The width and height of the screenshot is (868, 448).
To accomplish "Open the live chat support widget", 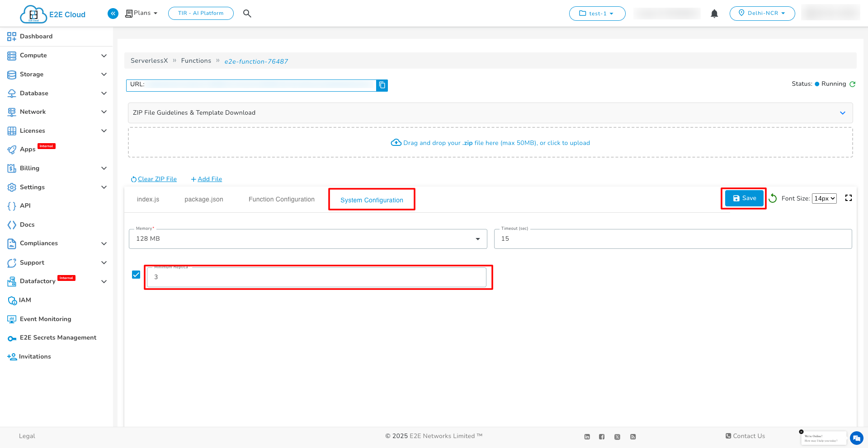I will [857, 438].
